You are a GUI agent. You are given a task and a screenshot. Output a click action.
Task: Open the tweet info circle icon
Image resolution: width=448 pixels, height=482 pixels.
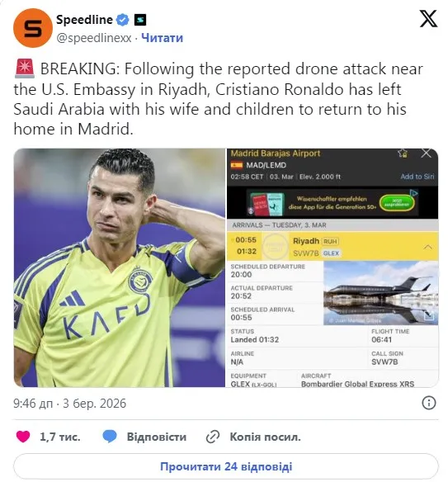click(429, 403)
